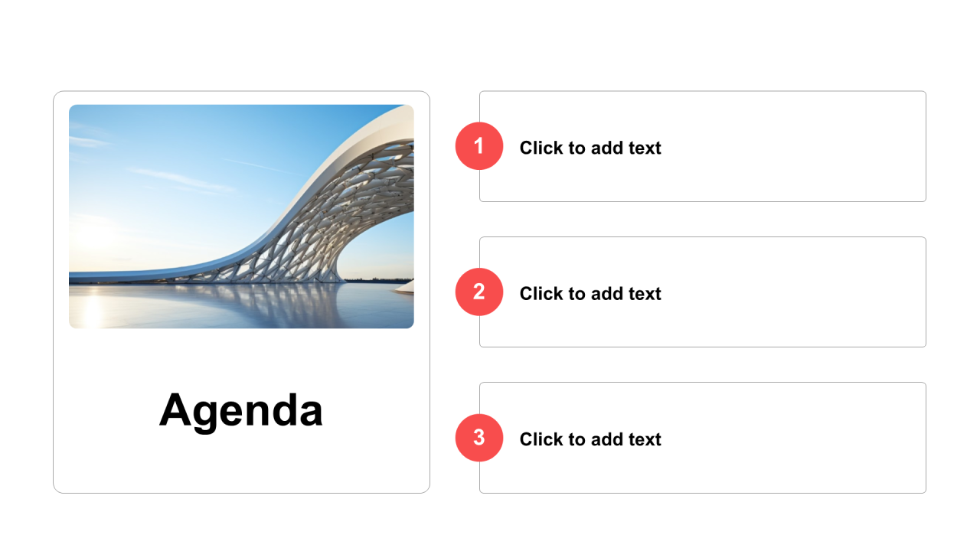The width and height of the screenshot is (980, 551).
Task: Select the red circle numbered 3
Action: [479, 438]
